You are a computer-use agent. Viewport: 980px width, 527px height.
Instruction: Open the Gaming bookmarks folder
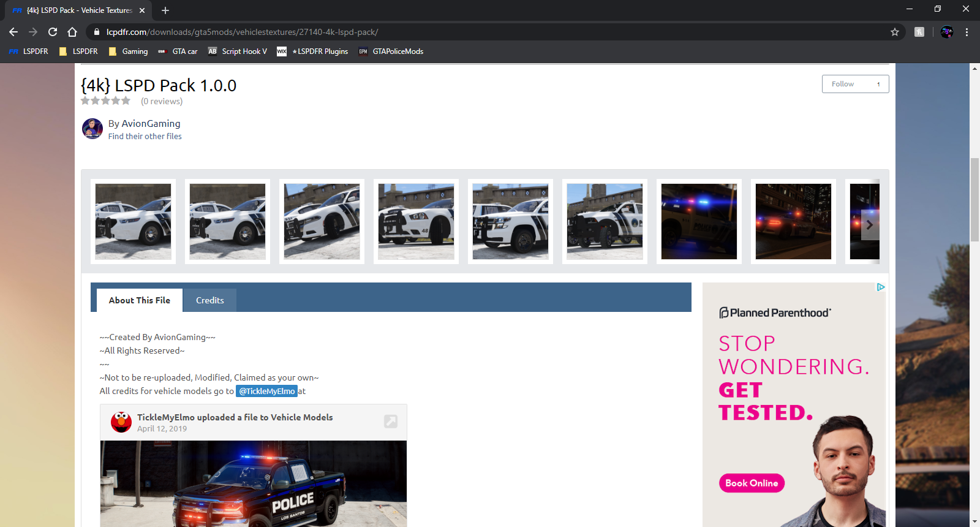pyautogui.click(x=129, y=51)
